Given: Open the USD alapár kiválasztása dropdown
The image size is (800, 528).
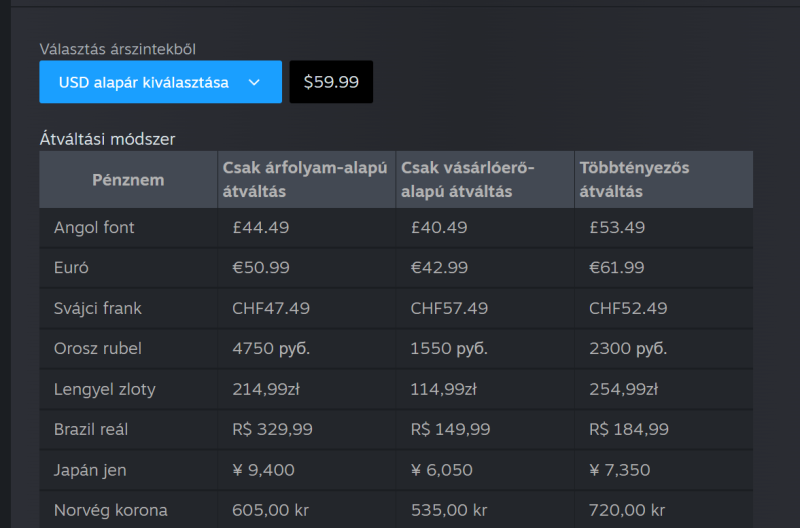Looking at the screenshot, I should click(x=145, y=82).
